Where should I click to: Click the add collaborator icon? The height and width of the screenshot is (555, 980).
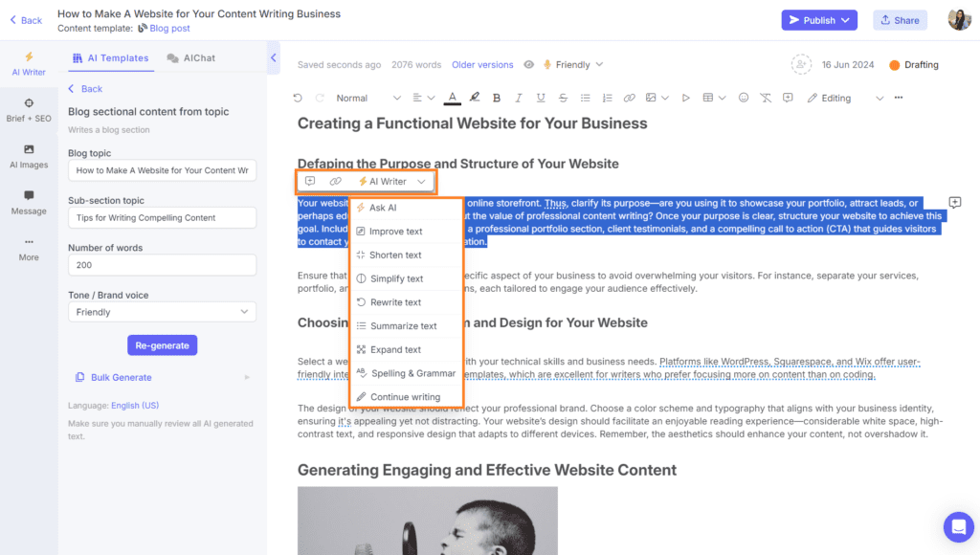[x=801, y=64]
